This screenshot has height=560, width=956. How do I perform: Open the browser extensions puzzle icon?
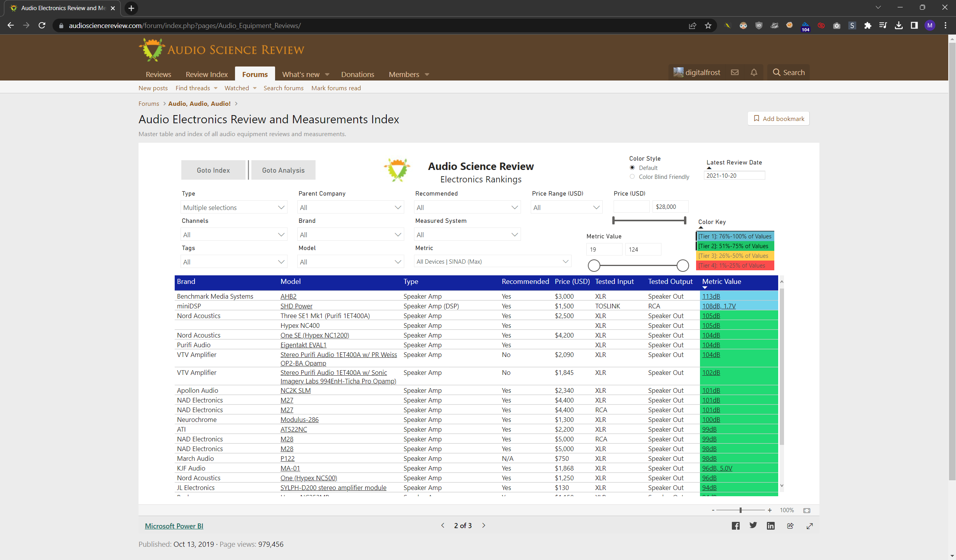(x=868, y=26)
